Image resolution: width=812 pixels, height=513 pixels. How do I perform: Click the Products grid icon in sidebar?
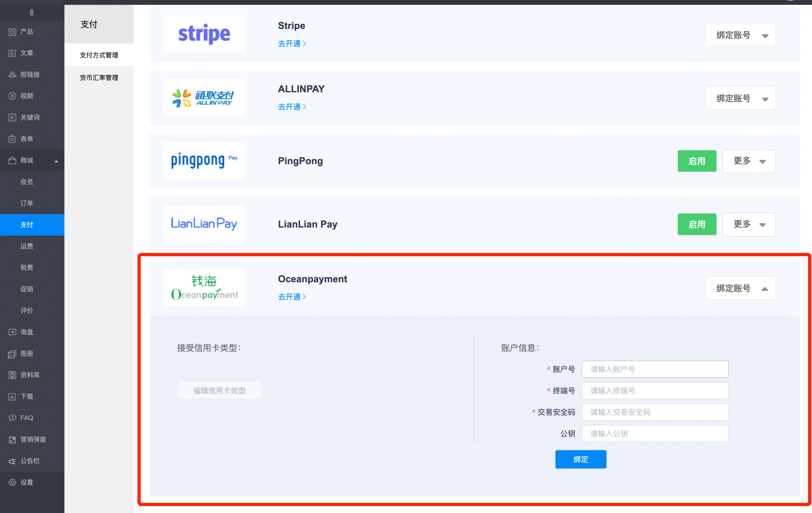12,32
